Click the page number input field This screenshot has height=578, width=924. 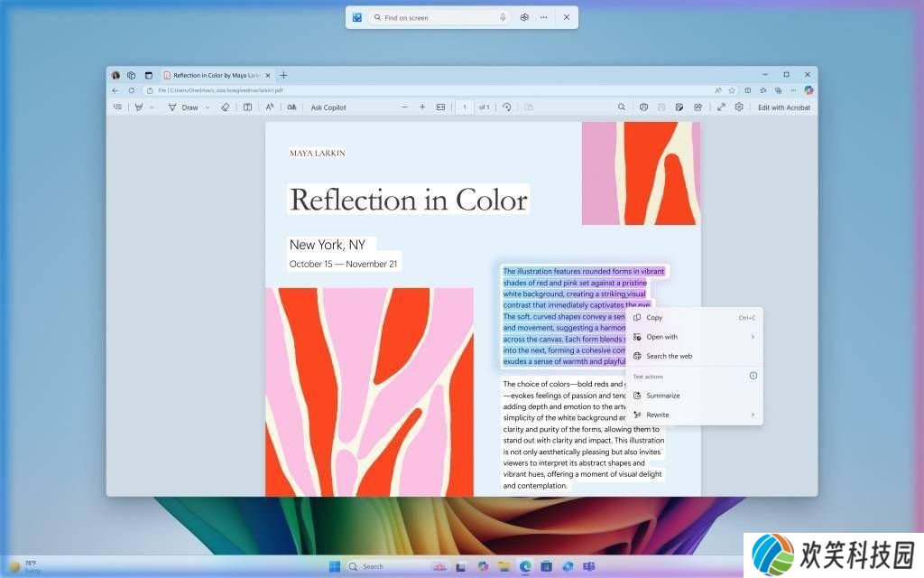[465, 107]
